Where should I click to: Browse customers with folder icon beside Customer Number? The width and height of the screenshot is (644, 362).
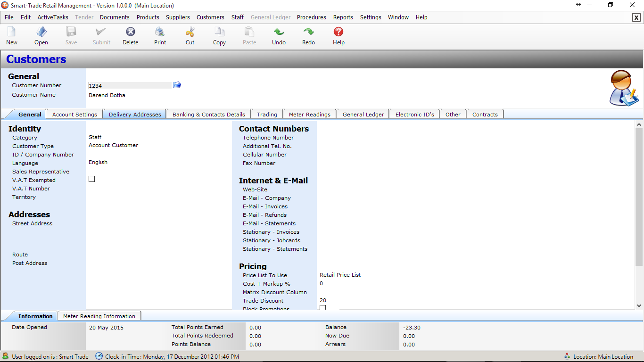[177, 85]
